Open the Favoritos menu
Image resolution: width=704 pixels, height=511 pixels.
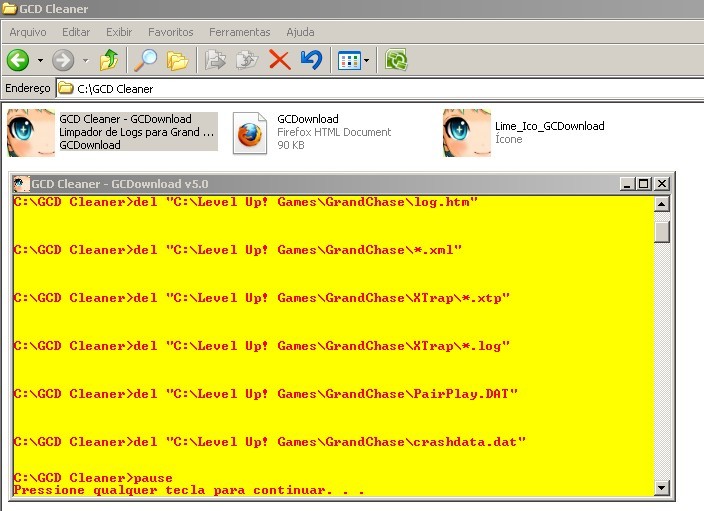(171, 32)
